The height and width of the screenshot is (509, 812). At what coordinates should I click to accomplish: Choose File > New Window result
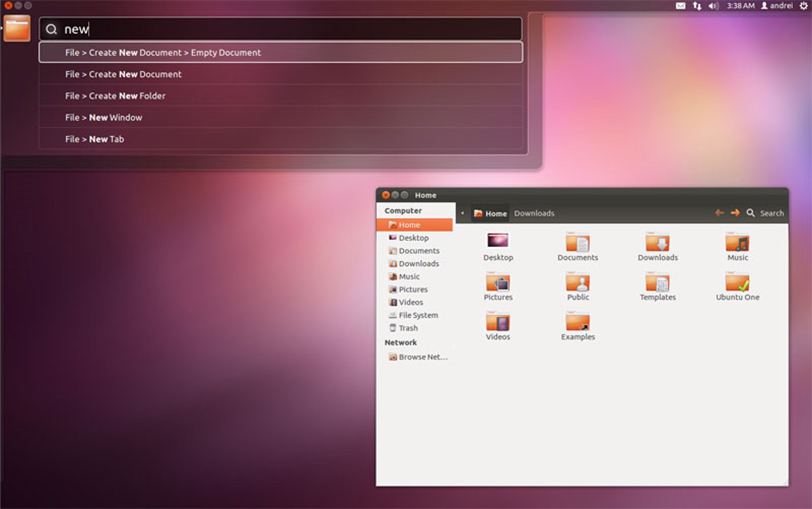tap(281, 117)
